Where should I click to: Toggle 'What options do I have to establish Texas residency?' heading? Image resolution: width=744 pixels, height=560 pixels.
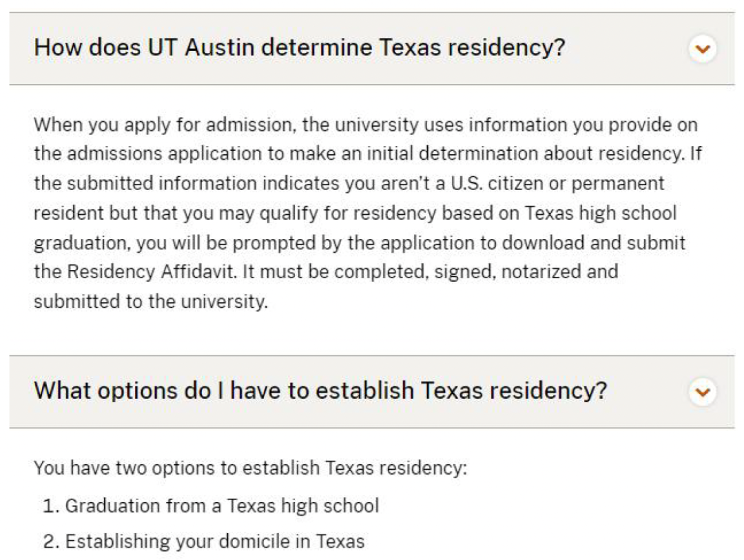pos(320,391)
